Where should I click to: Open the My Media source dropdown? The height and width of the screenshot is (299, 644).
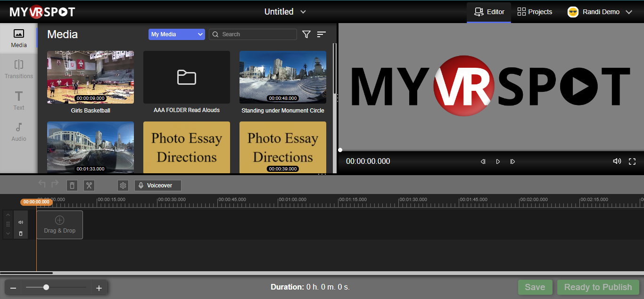point(177,34)
